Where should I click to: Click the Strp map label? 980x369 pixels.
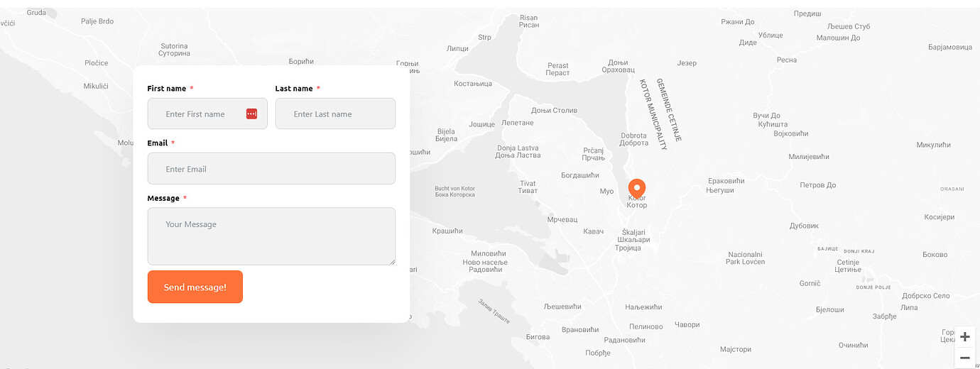pyautogui.click(x=484, y=38)
